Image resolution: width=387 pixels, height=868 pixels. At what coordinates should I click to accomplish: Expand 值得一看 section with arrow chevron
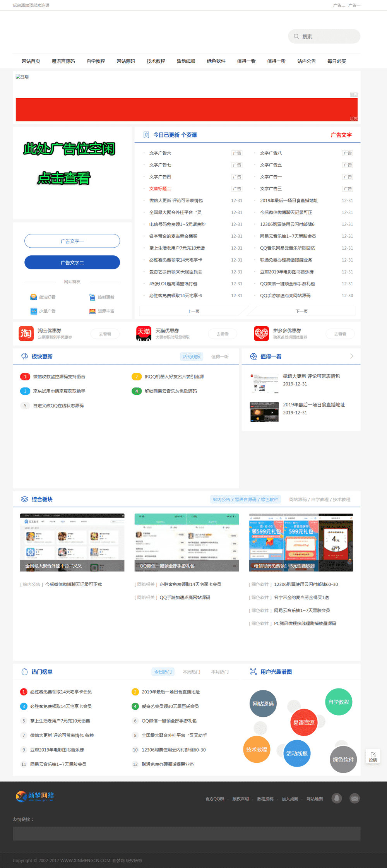[351, 356]
